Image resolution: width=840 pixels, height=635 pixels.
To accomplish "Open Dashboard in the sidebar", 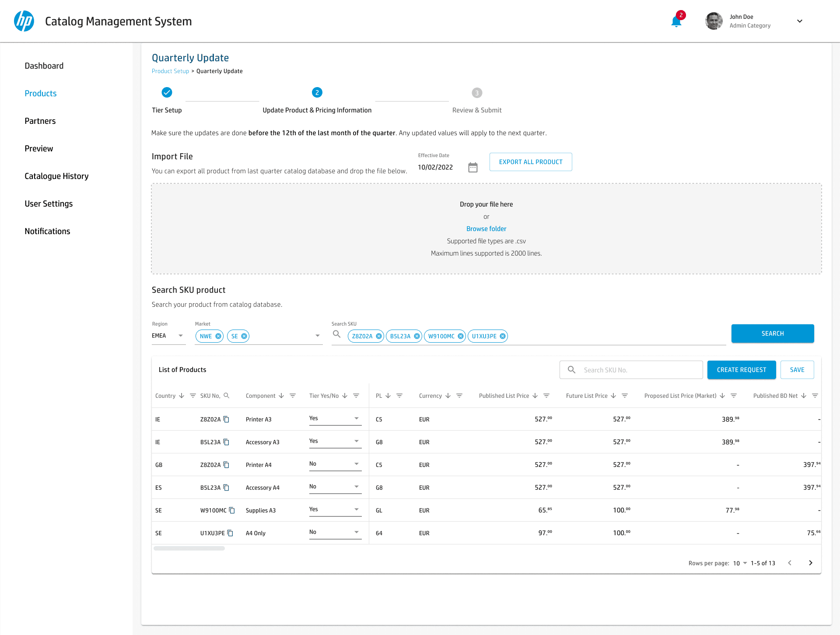I will click(44, 66).
